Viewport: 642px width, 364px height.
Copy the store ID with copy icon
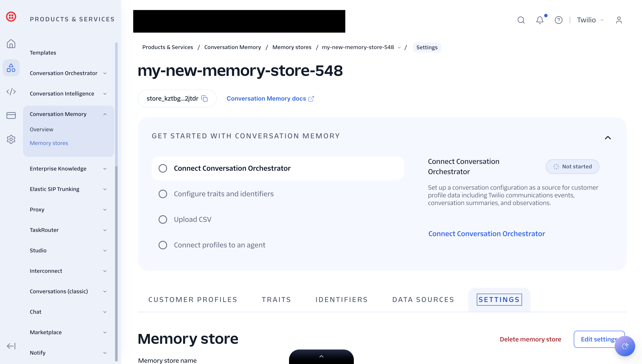204,98
